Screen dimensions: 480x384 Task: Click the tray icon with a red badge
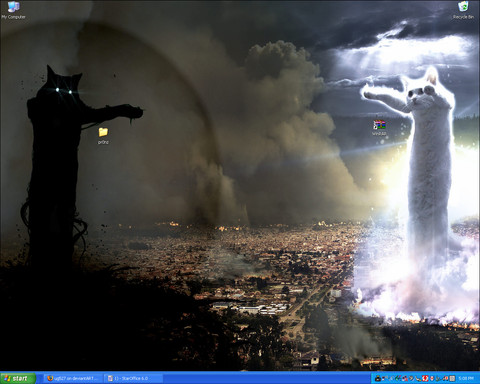click(x=445, y=378)
